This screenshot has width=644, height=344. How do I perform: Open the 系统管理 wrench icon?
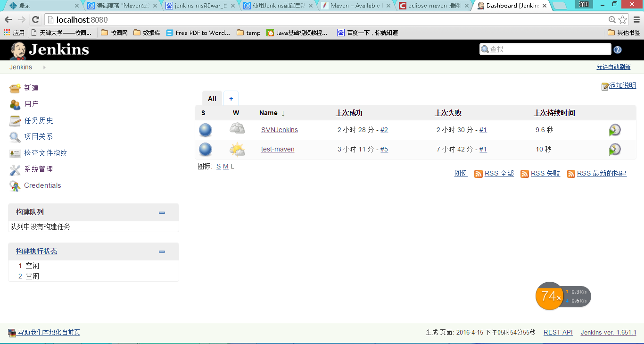click(x=15, y=169)
